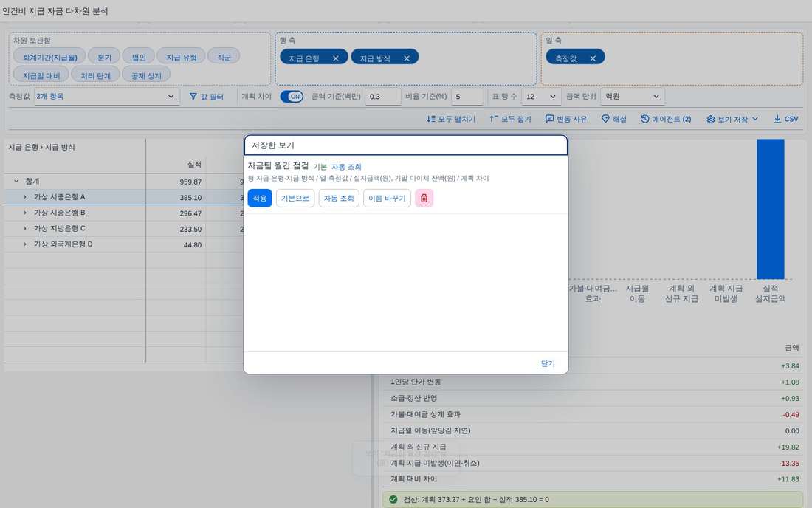Click the 기본으로 button
This screenshot has width=812, height=508.
click(x=295, y=199)
